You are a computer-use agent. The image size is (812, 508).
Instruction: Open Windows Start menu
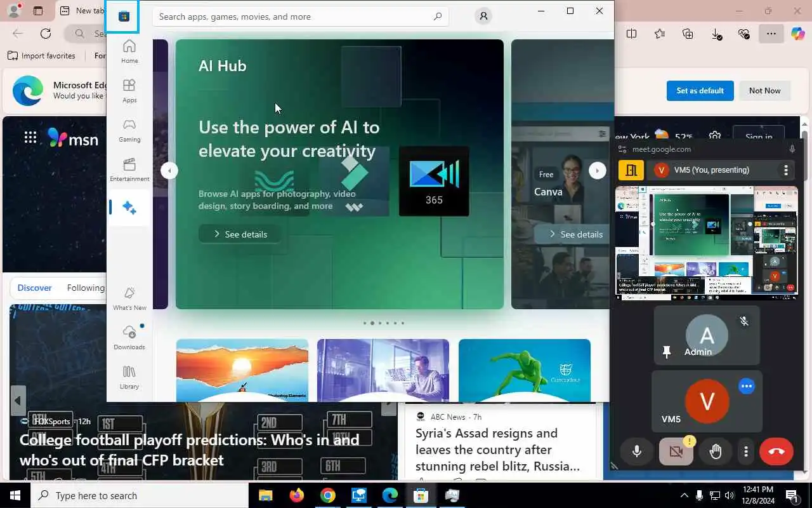[15, 495]
